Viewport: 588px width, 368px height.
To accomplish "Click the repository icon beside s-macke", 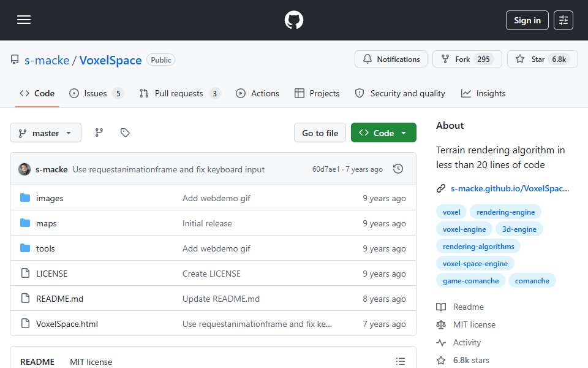I will (15, 59).
